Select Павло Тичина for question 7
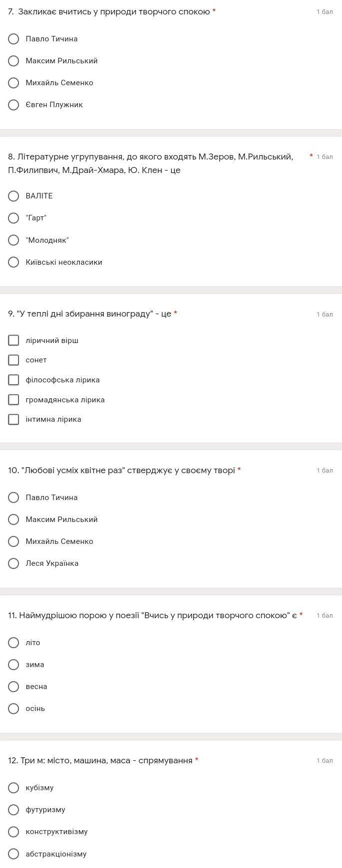The width and height of the screenshot is (342, 868). coord(13,39)
